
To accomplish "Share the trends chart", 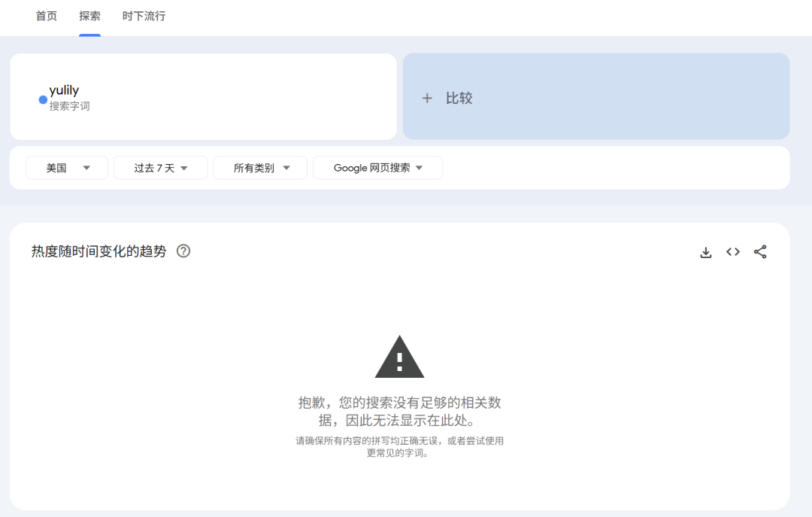I will pyautogui.click(x=760, y=252).
